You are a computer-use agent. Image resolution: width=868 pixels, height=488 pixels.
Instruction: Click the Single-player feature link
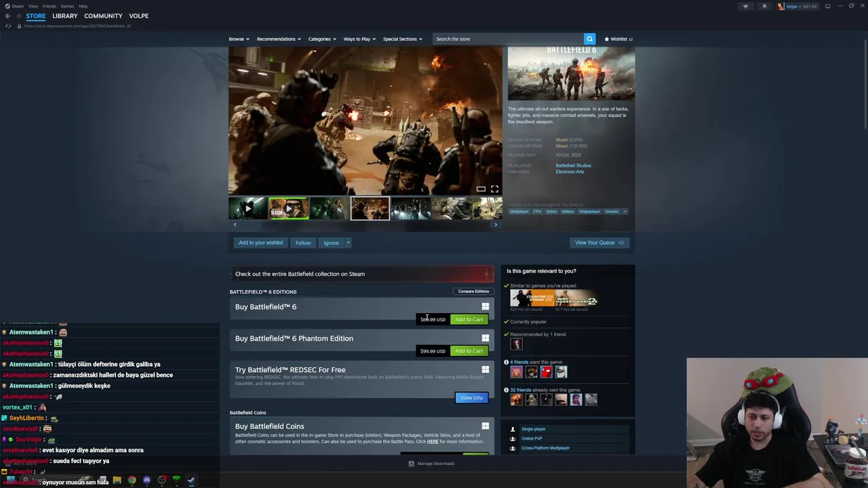[x=533, y=429]
